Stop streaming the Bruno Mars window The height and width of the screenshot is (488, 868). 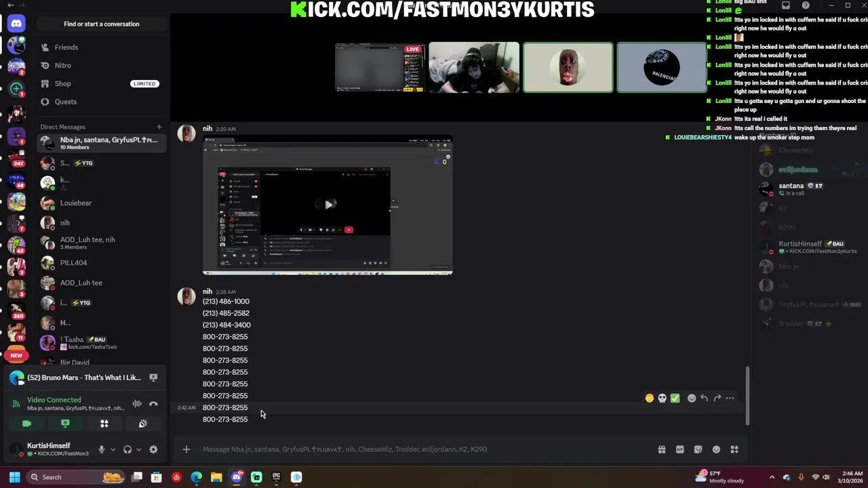(153, 378)
